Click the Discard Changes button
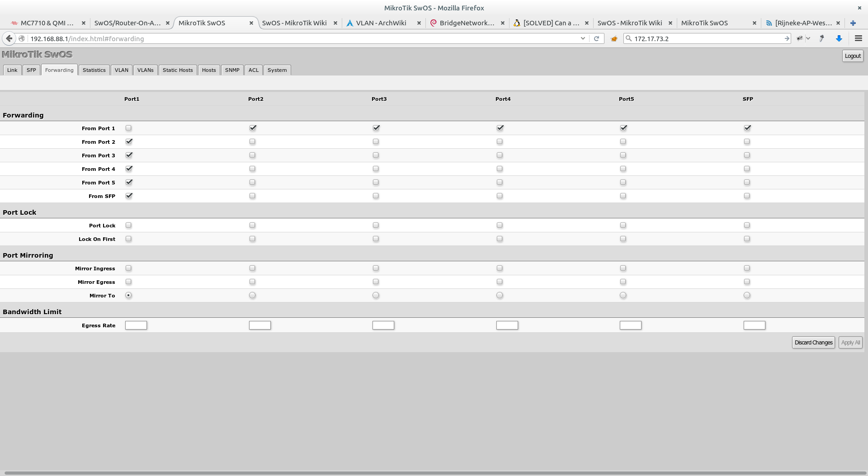The height and width of the screenshot is (476, 868). coord(813,343)
